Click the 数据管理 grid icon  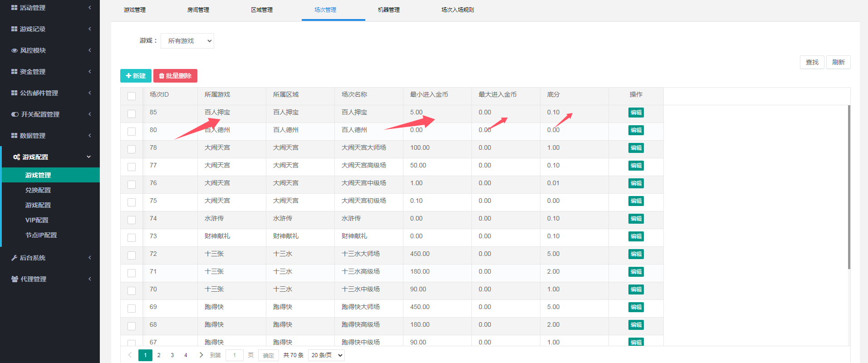[x=14, y=136]
